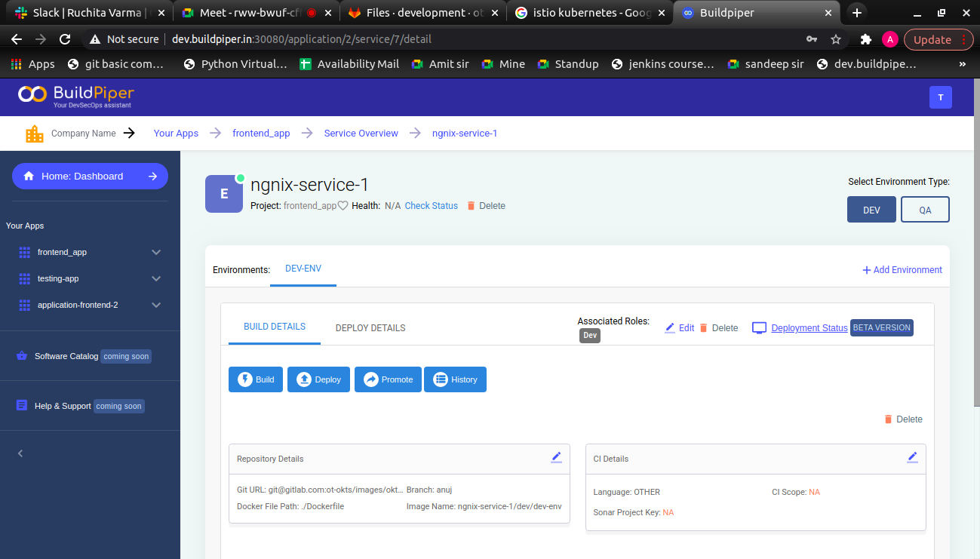Open the Chrome extensions puzzle icon
The image size is (980, 559).
click(x=865, y=39)
